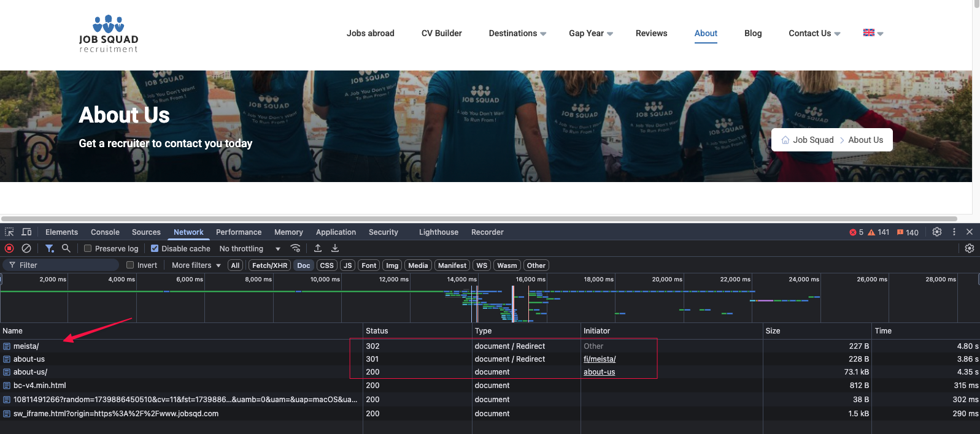Image resolution: width=980 pixels, height=434 pixels.
Task: Toggle the Doc filter type
Action: pyautogui.click(x=304, y=265)
